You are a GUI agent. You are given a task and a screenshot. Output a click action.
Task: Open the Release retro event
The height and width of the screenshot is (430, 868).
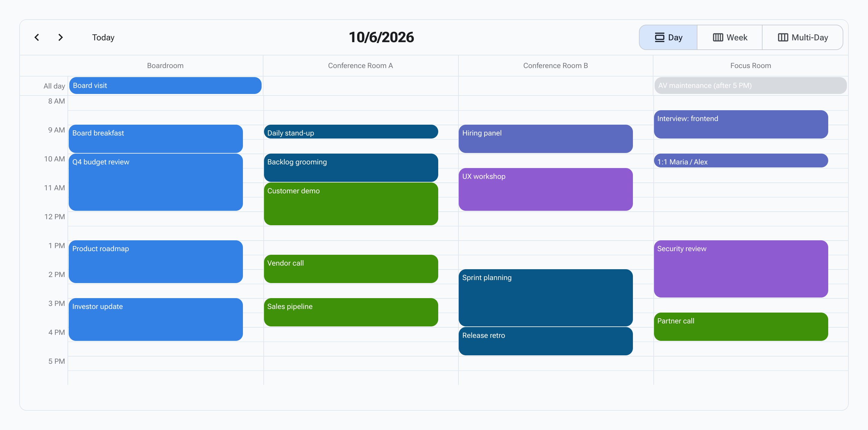[x=546, y=341]
